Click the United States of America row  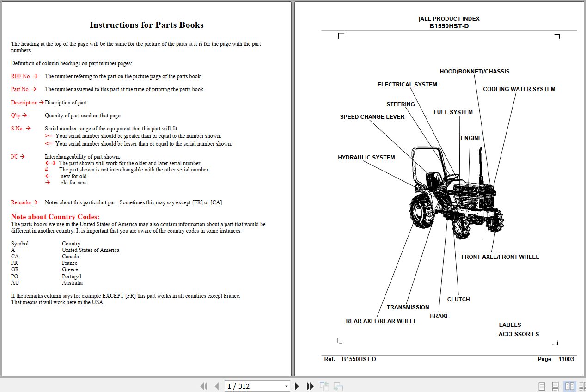coord(65,250)
